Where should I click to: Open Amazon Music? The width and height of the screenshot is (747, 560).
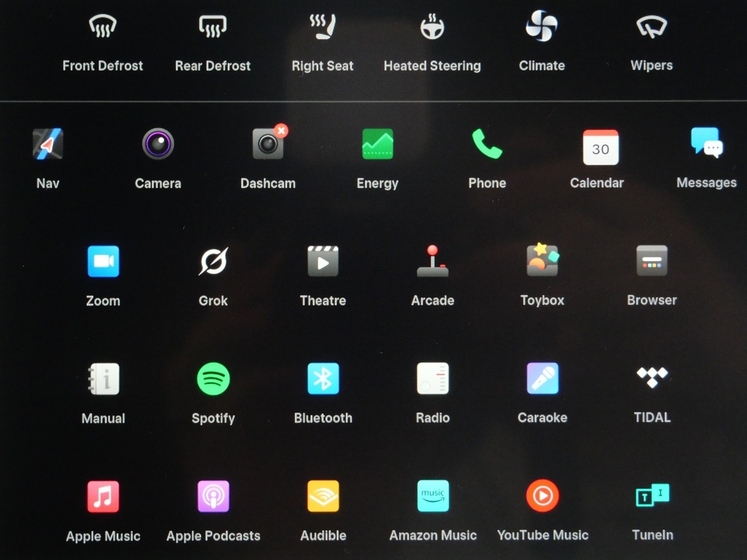tap(433, 496)
